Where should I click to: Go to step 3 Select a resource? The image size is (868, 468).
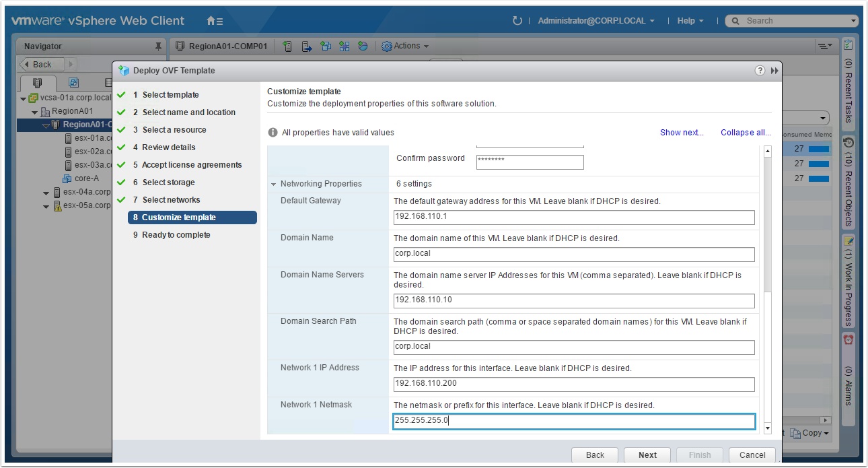point(170,130)
